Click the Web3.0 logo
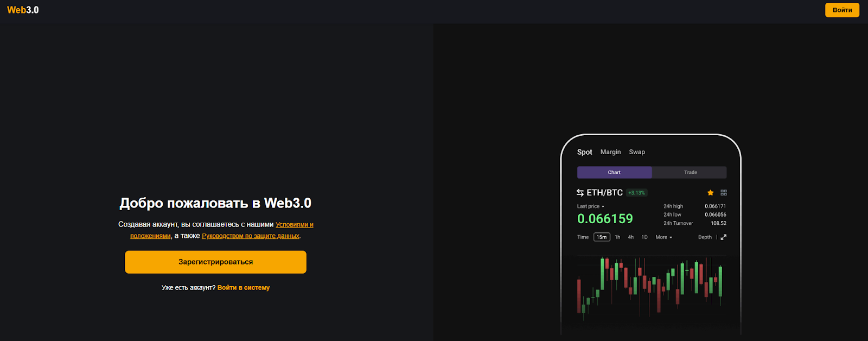Screen dimensions: 868x341 point(23,10)
